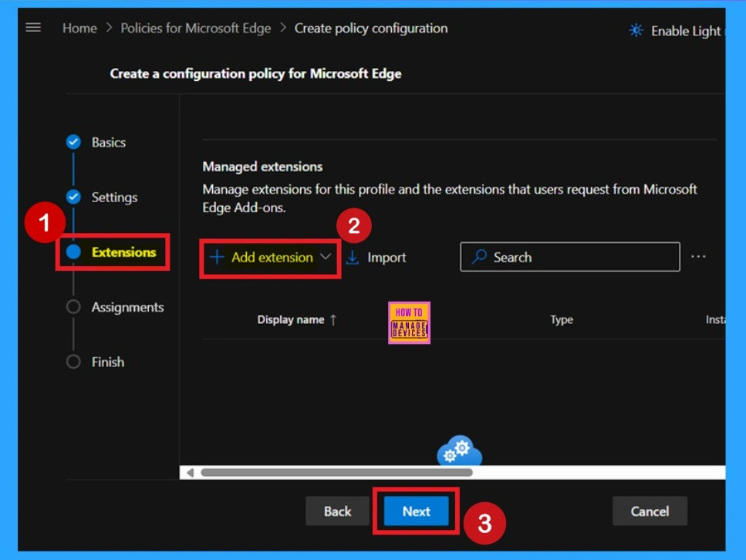Click the scrollbar left arrow
746x560 pixels.
tap(191, 473)
